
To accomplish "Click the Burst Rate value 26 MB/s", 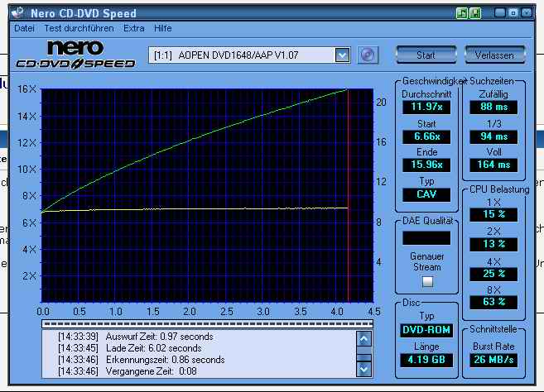I will [x=493, y=360].
